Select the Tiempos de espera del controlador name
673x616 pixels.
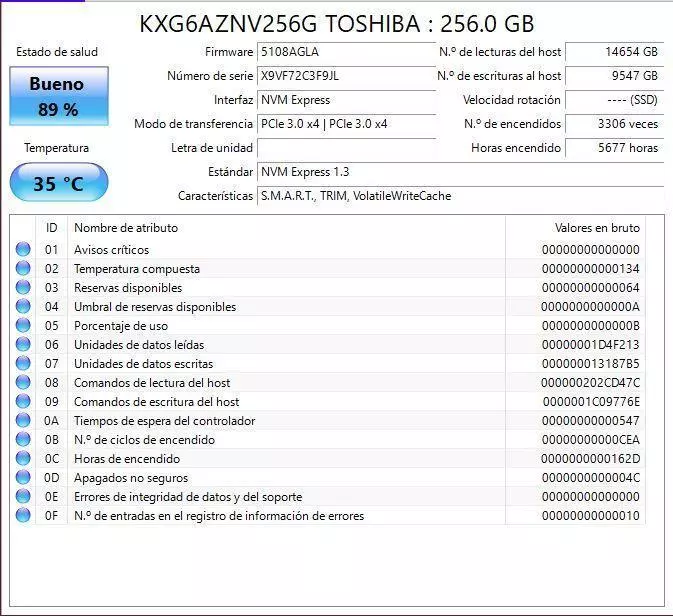165,421
